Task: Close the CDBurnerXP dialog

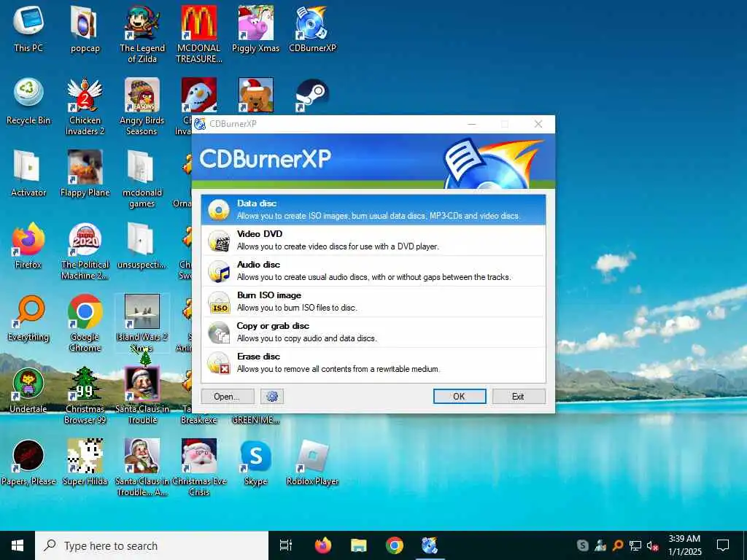Action: (x=538, y=124)
